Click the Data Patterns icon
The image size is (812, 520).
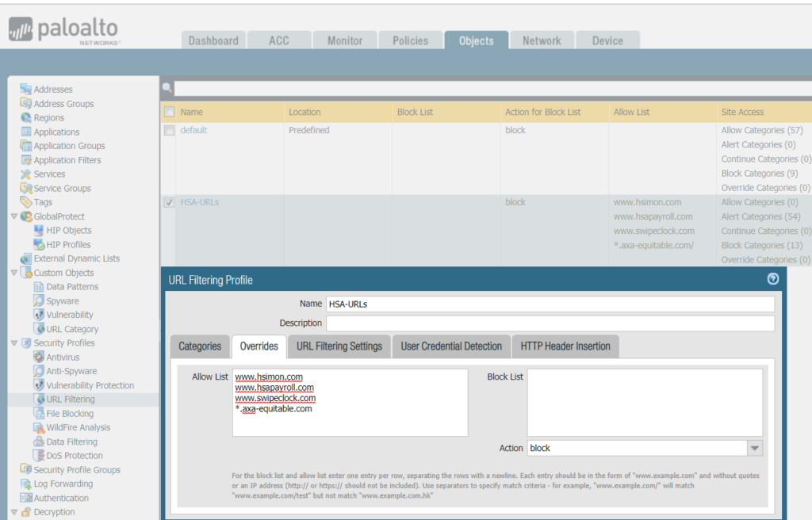38,286
